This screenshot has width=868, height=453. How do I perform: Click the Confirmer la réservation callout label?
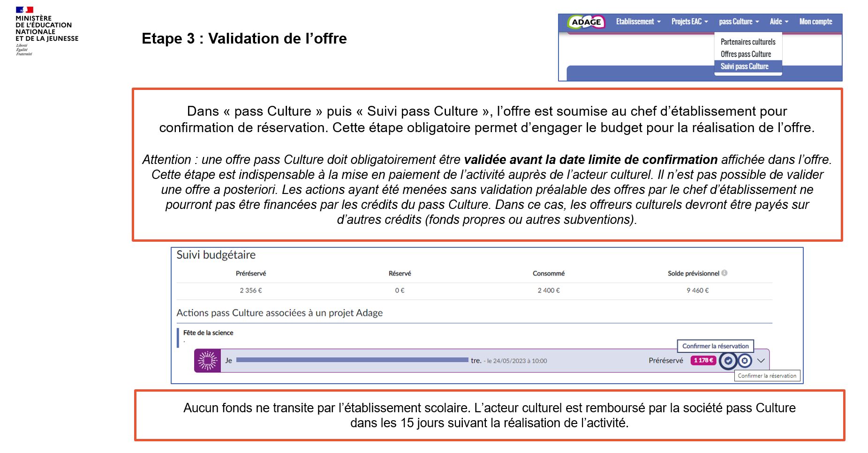tap(715, 346)
